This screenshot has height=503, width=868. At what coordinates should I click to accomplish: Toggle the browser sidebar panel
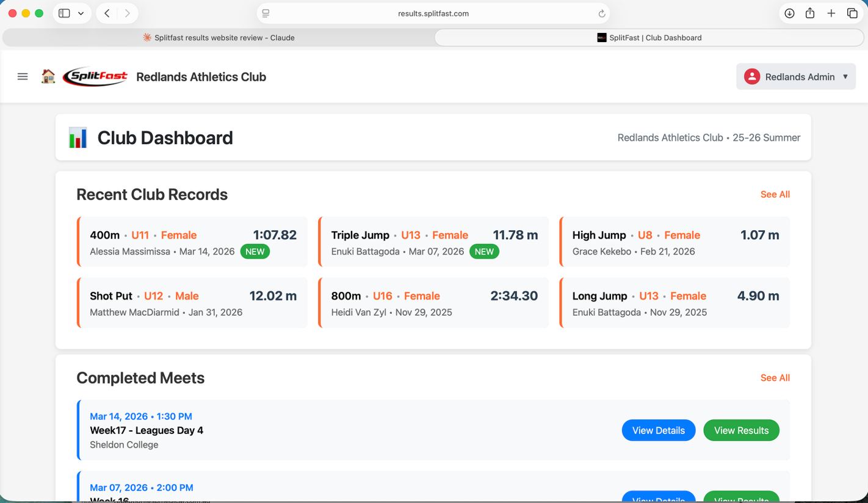(63, 13)
